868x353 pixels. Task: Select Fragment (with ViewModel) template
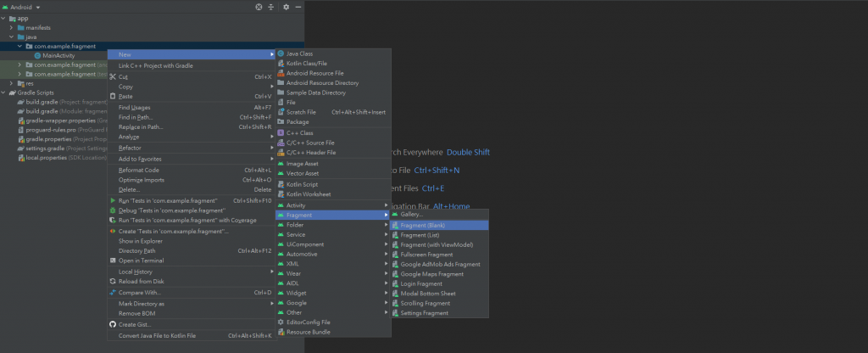[439, 245]
